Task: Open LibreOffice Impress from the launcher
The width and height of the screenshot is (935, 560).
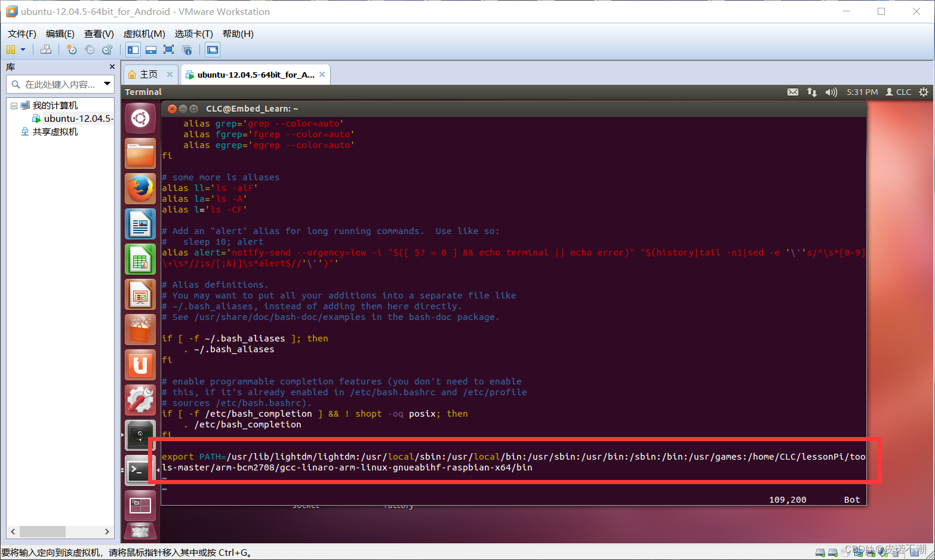Action: 140,294
